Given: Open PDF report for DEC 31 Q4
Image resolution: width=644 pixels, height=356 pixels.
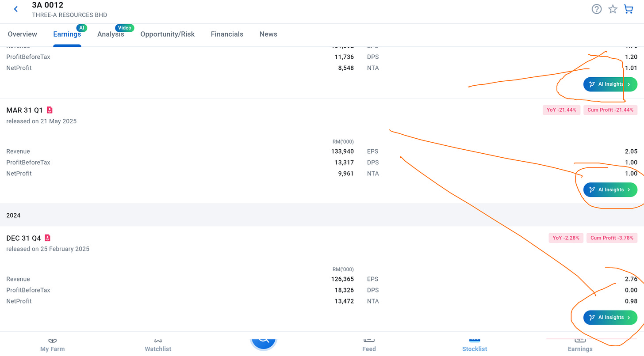Looking at the screenshot, I should point(47,238).
